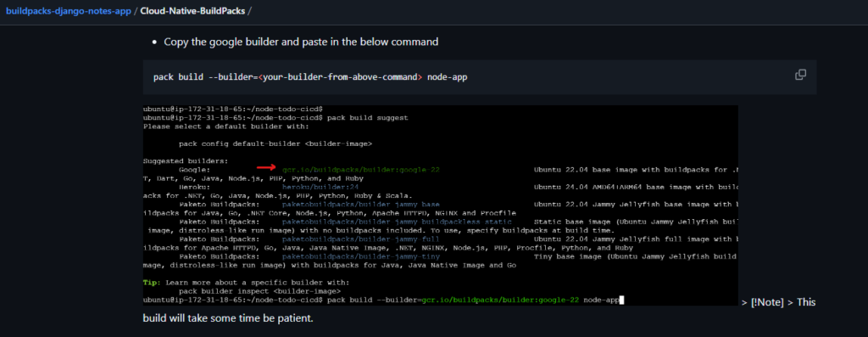Click 'Google:' label in the terminal
Image resolution: width=868 pixels, height=337 pixels.
click(x=194, y=169)
